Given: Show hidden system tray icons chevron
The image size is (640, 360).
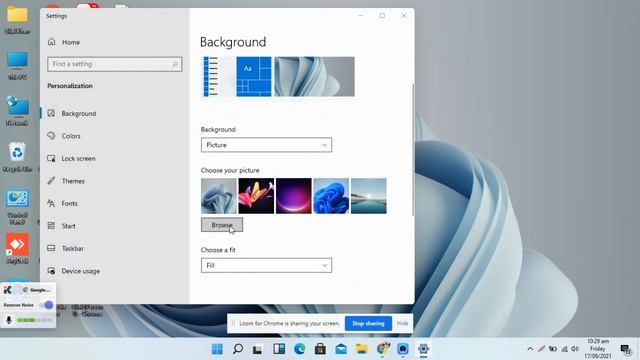Looking at the screenshot, I should [530, 349].
